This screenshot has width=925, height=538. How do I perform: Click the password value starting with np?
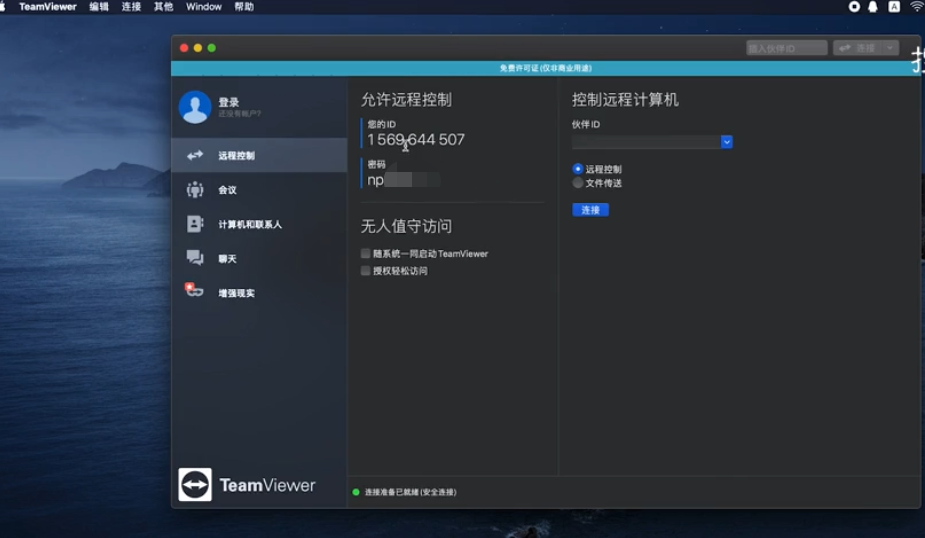tap(404, 180)
